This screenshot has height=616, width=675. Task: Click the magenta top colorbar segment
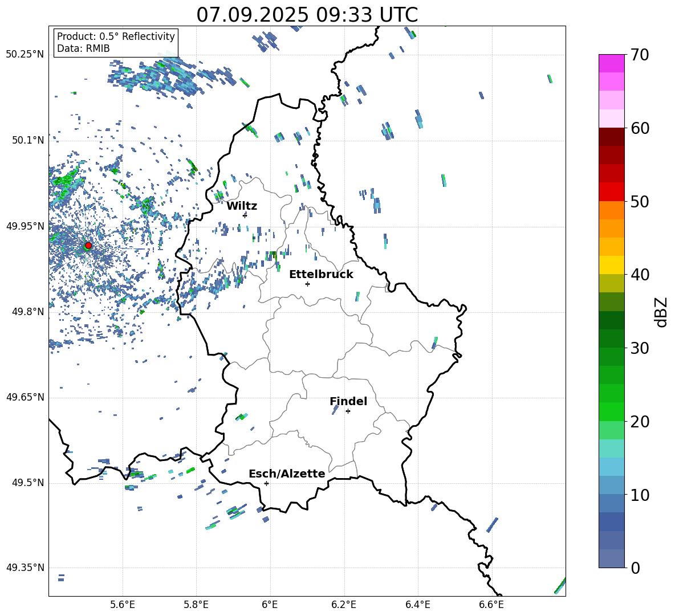tap(611, 63)
